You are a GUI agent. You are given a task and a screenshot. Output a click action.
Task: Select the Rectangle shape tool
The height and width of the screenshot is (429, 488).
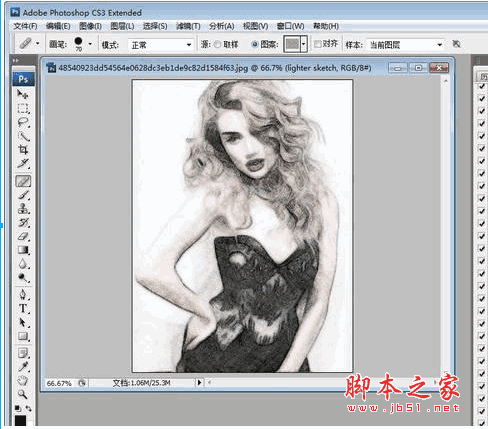point(23,336)
